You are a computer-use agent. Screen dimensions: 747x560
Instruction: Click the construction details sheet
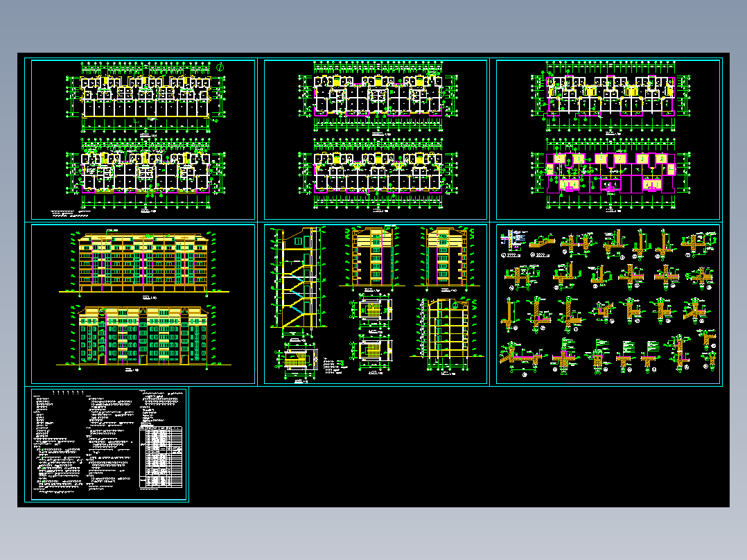(608, 304)
